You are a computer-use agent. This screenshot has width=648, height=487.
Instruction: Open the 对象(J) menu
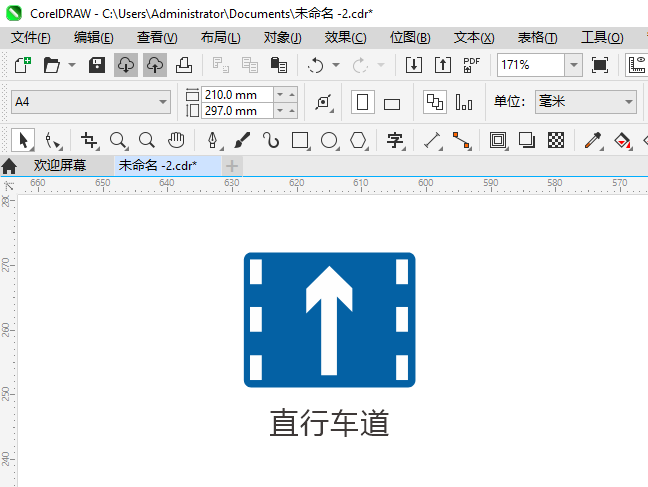click(x=283, y=38)
